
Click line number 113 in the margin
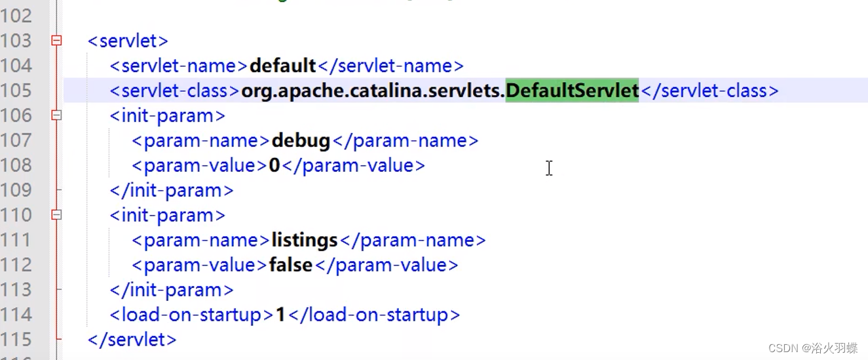coord(16,290)
